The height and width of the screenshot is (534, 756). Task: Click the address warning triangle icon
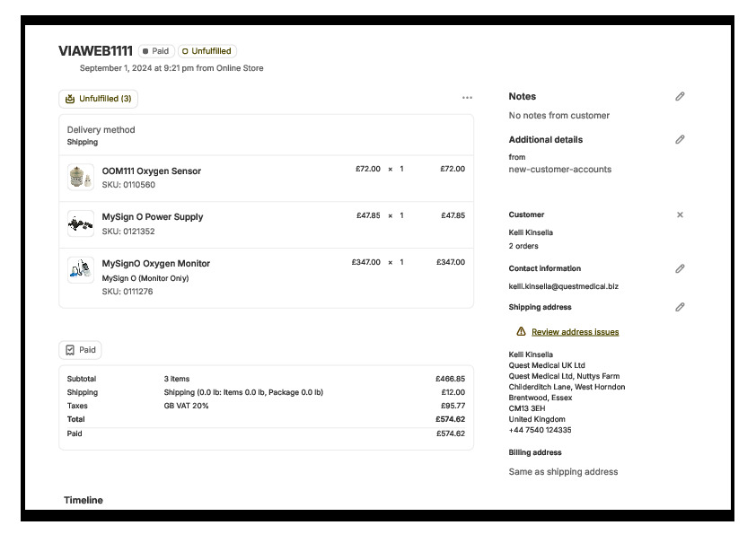pos(521,331)
